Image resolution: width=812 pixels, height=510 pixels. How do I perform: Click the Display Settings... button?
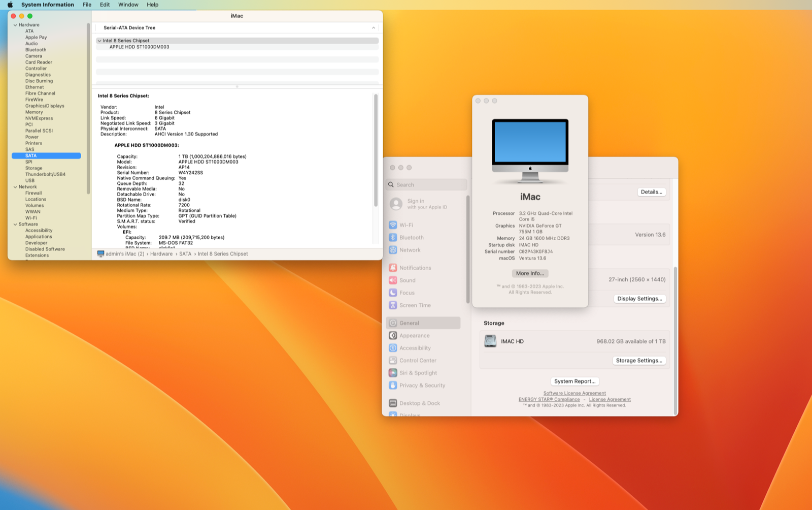point(639,299)
